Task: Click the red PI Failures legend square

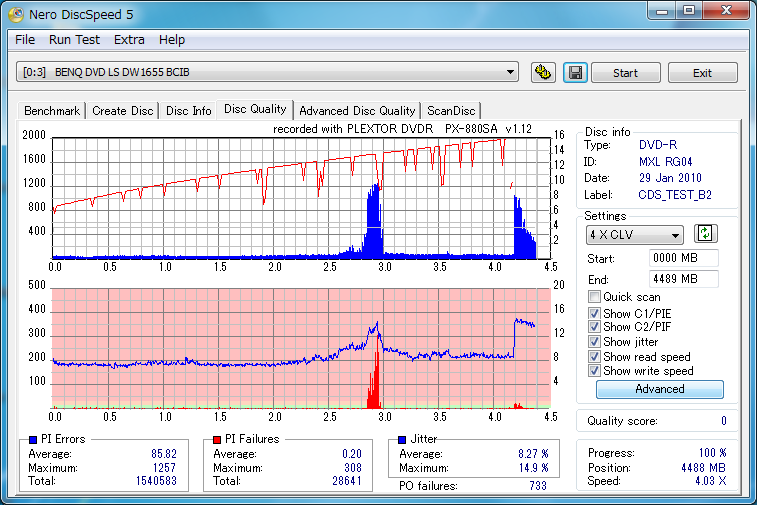Action: pos(217,439)
